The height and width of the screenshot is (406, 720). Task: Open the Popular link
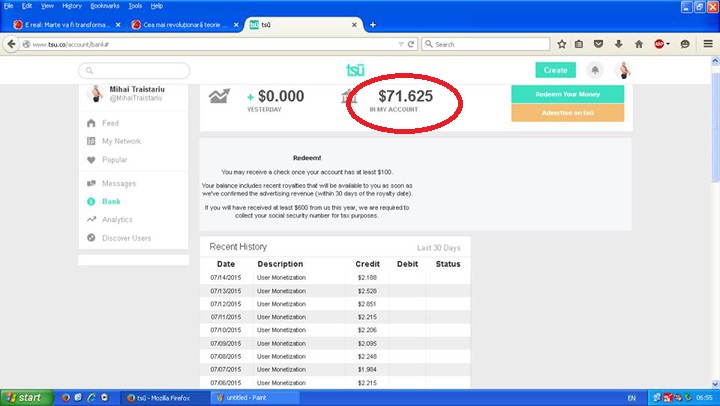(x=114, y=160)
